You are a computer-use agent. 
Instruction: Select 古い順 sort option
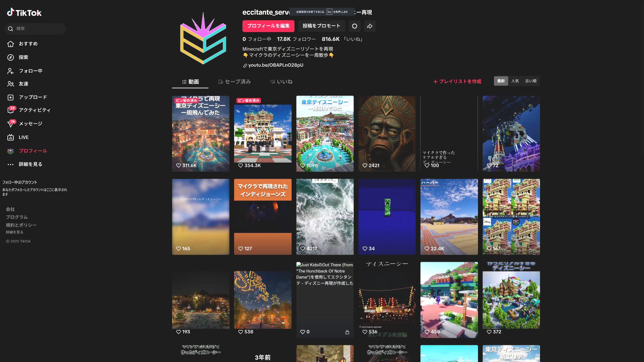[531, 81]
